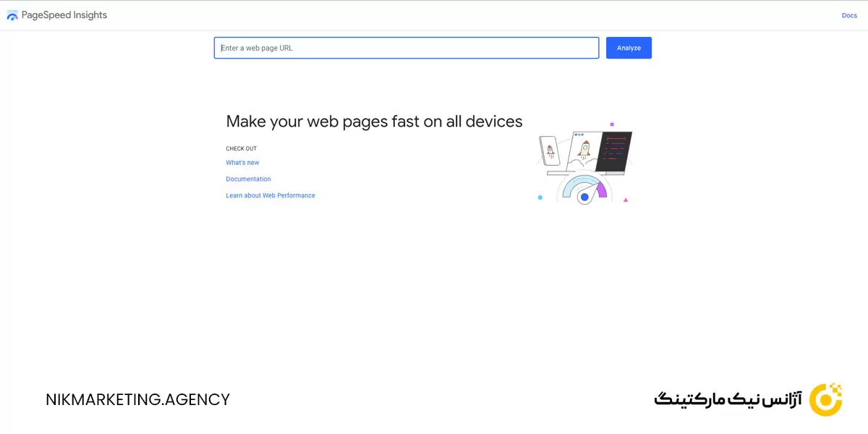Screen dimensions: 868x434
Task: Click the phone with rocket illustration
Action: tap(550, 151)
